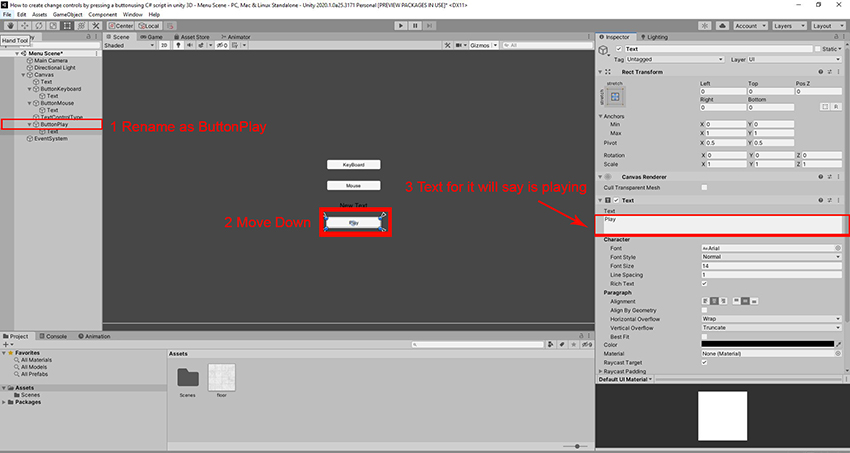This screenshot has width=850, height=453.
Task: Open custom editor tools icon
Action: click(95, 25)
